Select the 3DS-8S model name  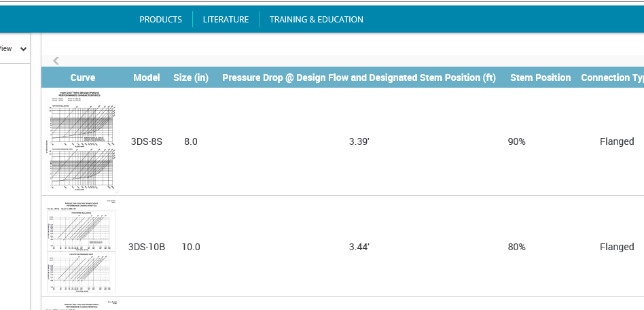coord(147,141)
